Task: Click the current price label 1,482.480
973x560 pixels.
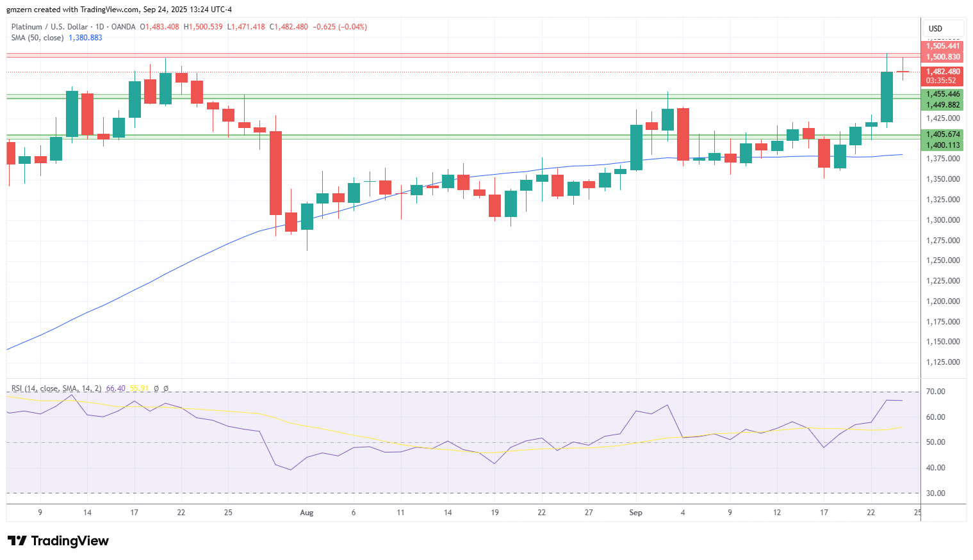Action: tap(943, 72)
